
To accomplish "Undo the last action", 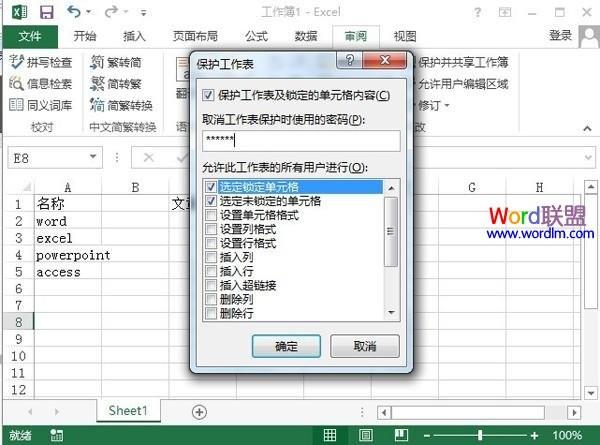I will coord(73,12).
